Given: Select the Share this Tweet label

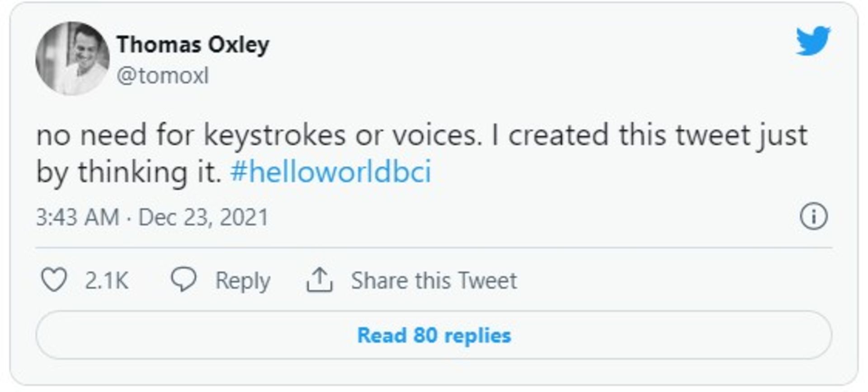Looking at the screenshot, I should (x=434, y=280).
